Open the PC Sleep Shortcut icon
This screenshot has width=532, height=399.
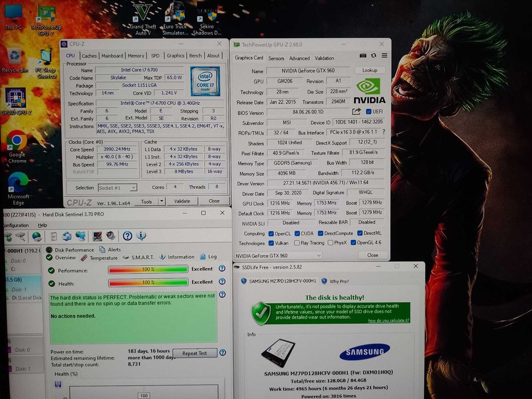point(47,64)
